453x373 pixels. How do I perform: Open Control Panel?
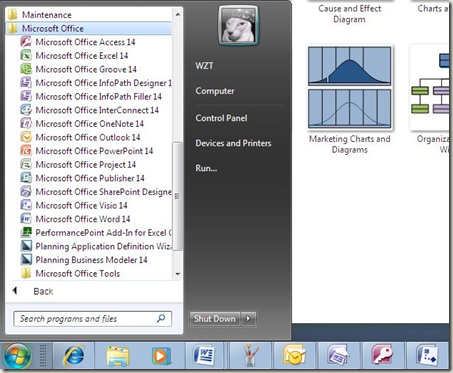(x=221, y=118)
